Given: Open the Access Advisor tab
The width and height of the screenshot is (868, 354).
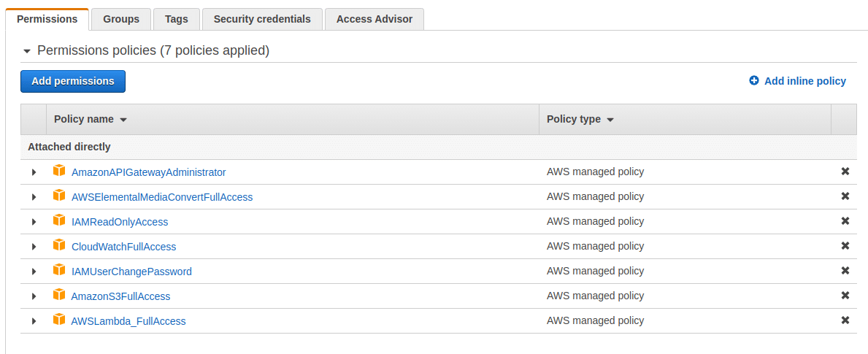Looking at the screenshot, I should [375, 20].
